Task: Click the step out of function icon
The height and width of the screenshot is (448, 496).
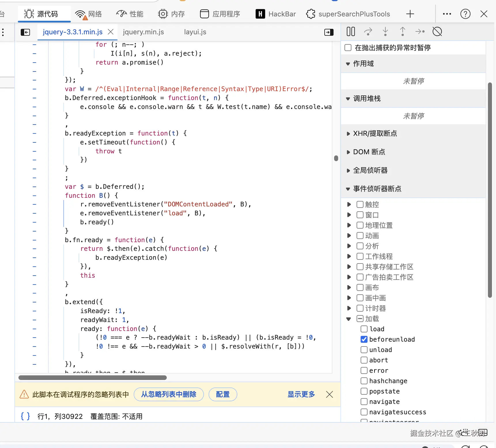Action: [x=402, y=31]
